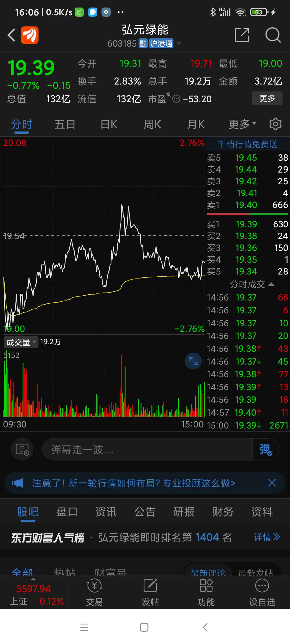Tap the volume bar chart area
The width and height of the screenshot is (290, 644).
(x=104, y=384)
